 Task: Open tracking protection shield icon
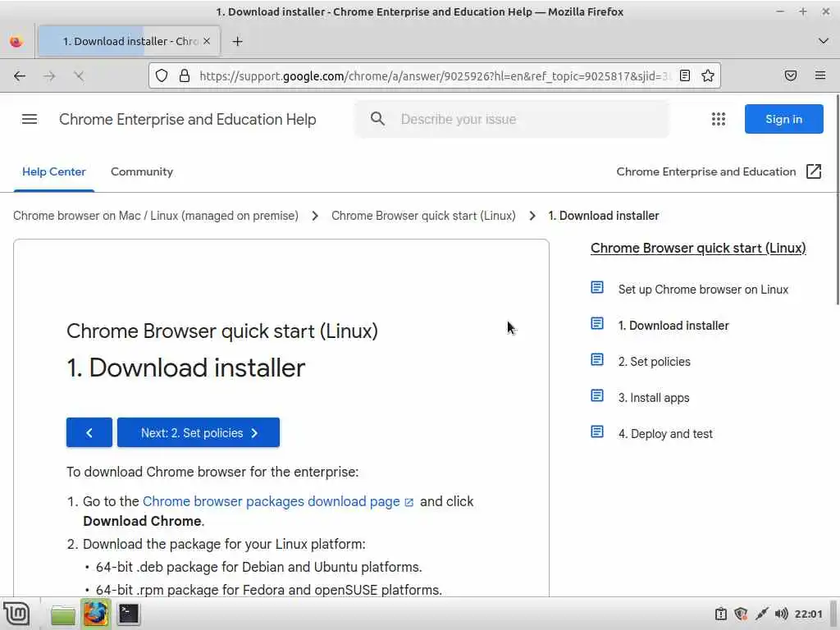pos(162,75)
